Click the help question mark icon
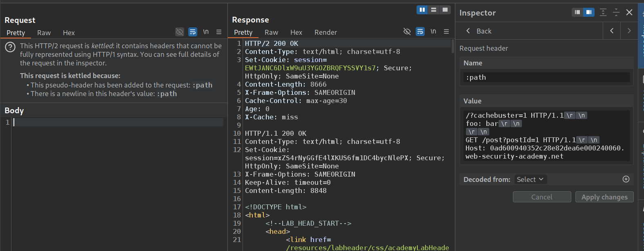The width and height of the screenshot is (644, 251). (10, 47)
